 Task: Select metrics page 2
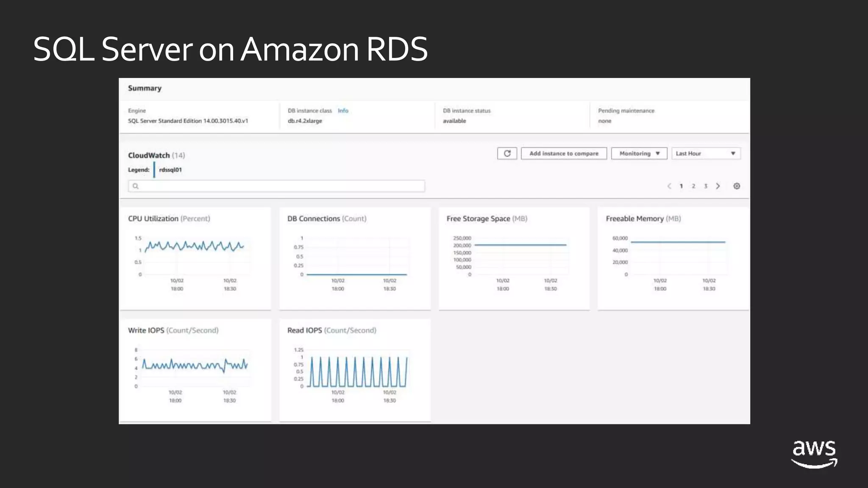pos(693,186)
